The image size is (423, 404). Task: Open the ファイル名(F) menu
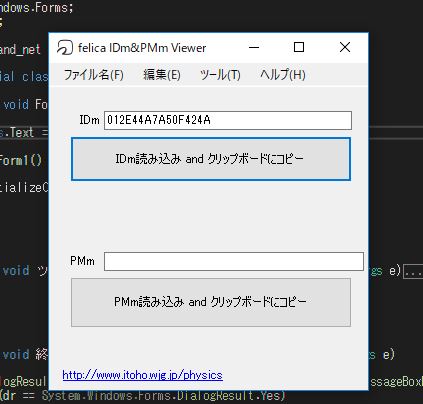point(94,75)
